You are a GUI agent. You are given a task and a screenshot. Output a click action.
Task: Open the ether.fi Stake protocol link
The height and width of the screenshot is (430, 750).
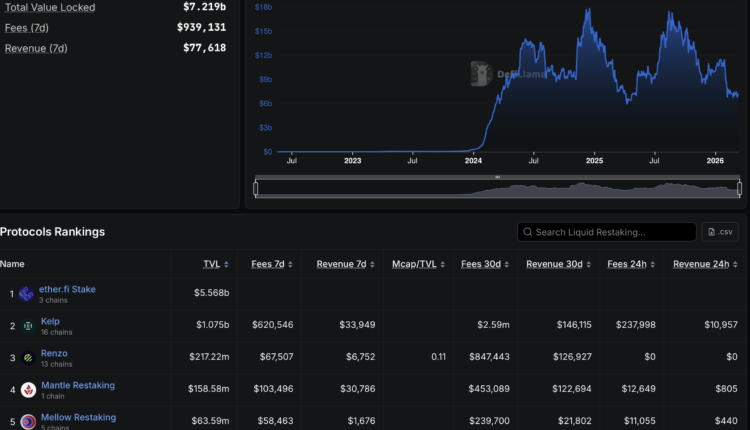coord(68,289)
